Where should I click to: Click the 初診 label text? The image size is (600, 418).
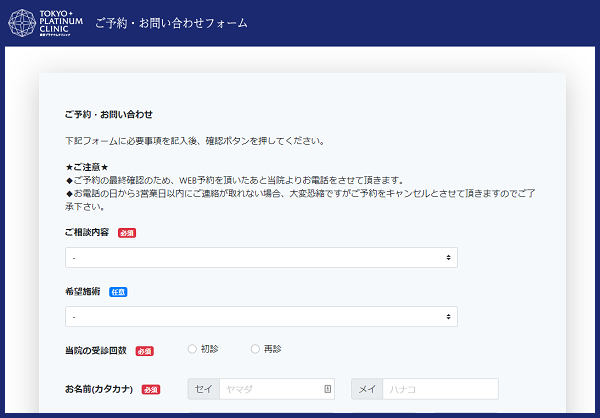[209, 349]
